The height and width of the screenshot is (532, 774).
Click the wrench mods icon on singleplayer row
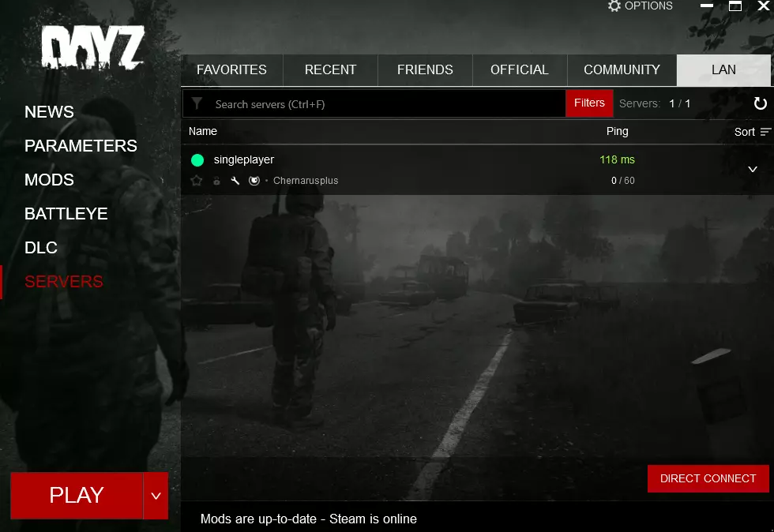[235, 181]
